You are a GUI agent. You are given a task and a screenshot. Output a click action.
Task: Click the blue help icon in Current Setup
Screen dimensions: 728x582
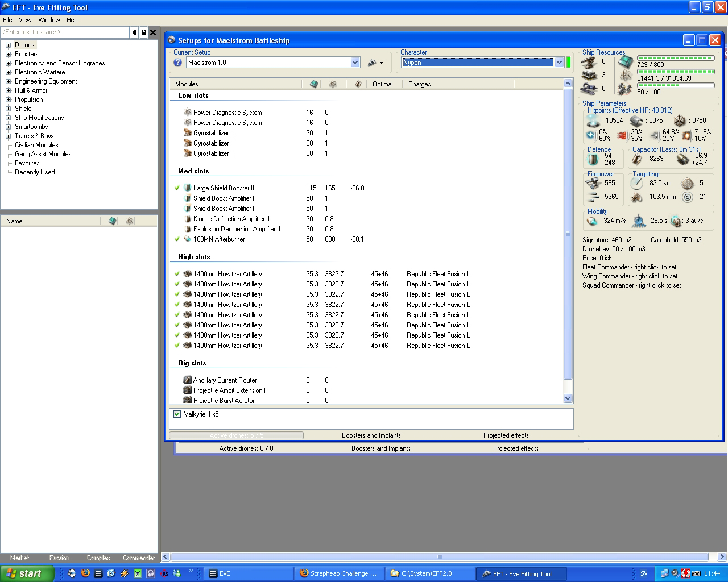(177, 63)
